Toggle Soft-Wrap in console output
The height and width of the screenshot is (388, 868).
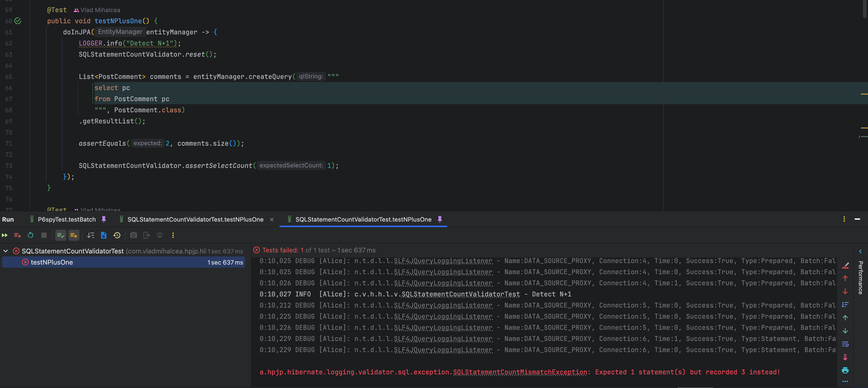(845, 344)
